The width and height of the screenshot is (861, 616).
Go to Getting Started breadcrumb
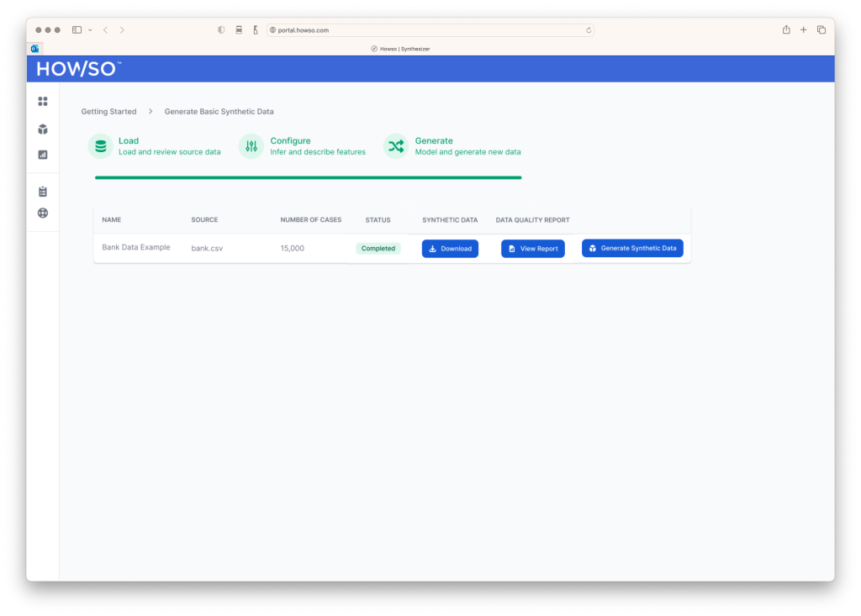click(108, 112)
